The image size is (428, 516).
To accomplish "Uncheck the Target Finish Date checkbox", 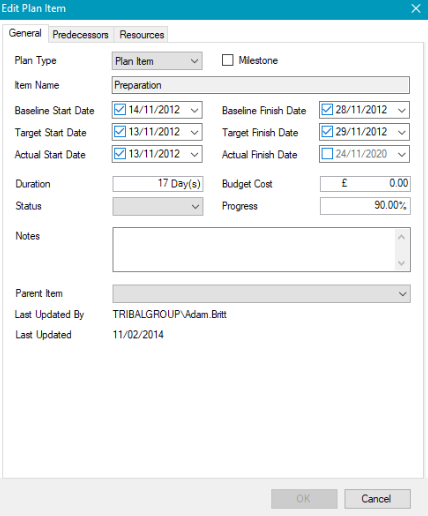I will 327,132.
